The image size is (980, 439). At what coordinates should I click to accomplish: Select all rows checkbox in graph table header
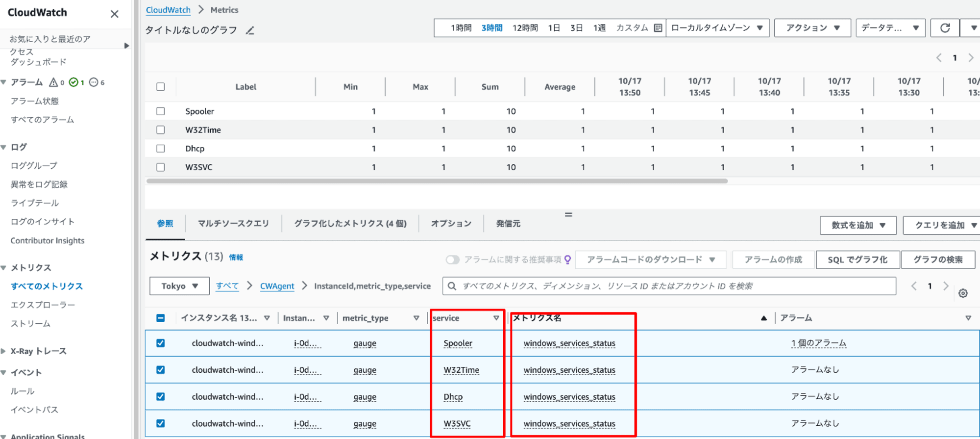point(160,87)
